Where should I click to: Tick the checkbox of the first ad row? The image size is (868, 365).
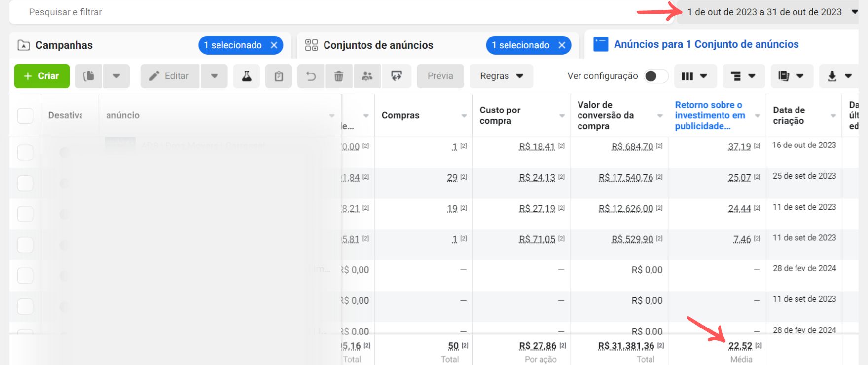pos(25,152)
